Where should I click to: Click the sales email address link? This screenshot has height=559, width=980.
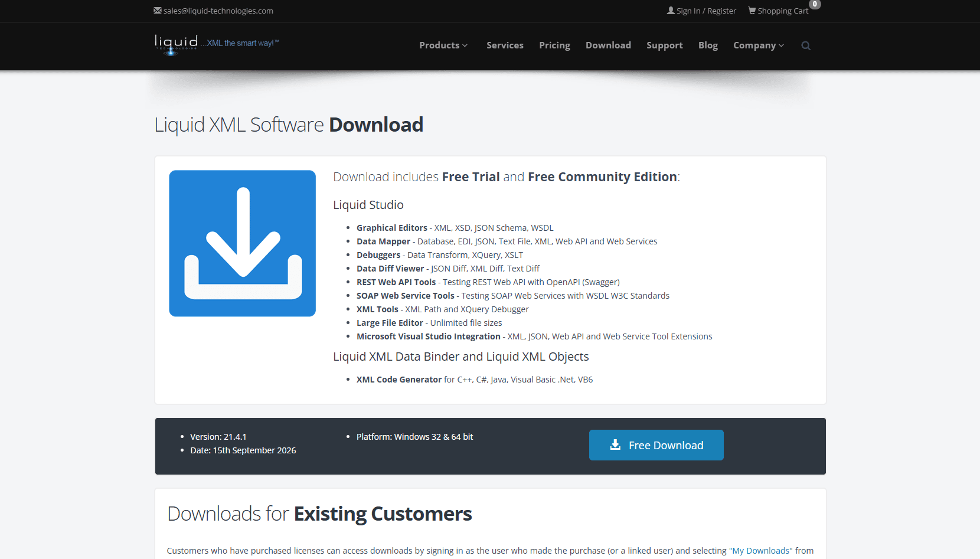coord(218,11)
